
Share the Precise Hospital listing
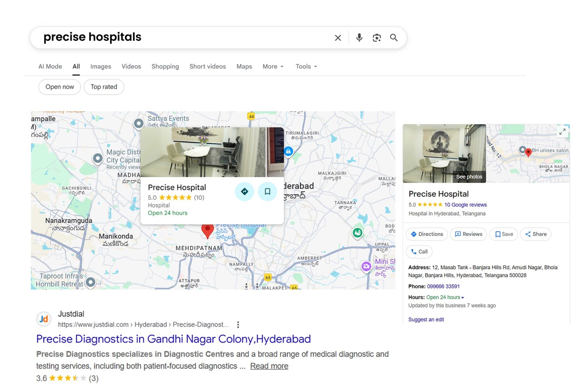(535, 234)
